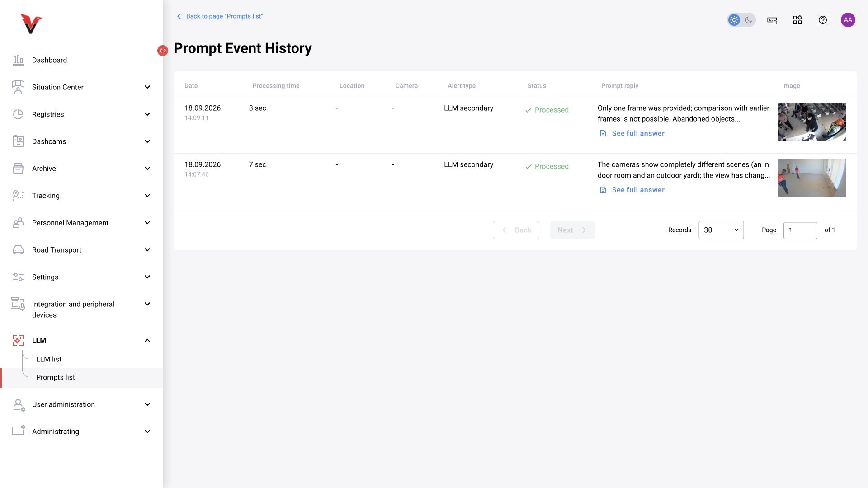Expand the Tracking chevron
This screenshot has width=868, height=488.
click(147, 196)
